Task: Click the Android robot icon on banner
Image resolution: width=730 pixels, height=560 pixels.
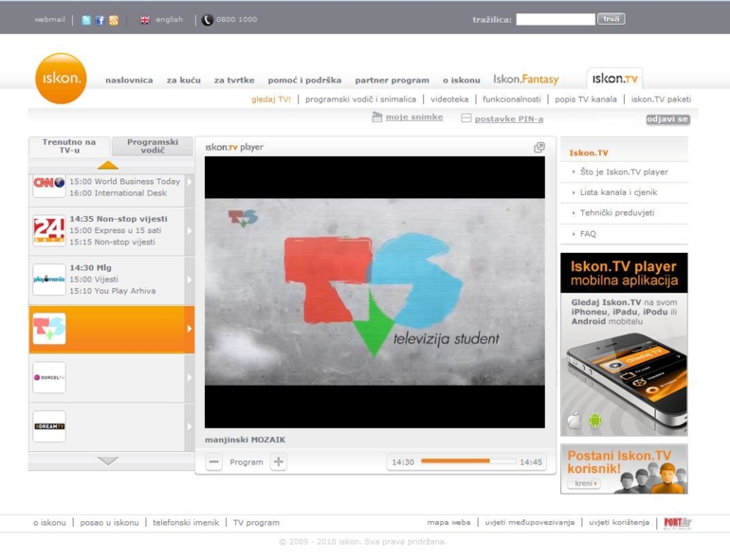Action: [595, 421]
